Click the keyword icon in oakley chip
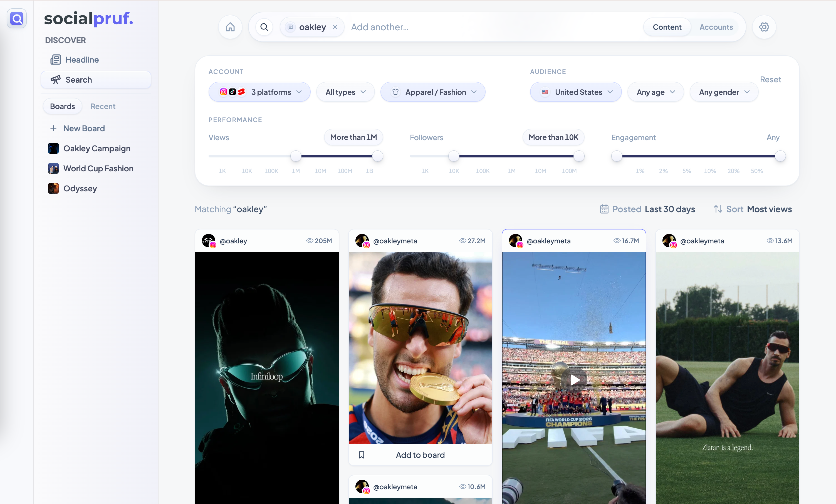 290,27
